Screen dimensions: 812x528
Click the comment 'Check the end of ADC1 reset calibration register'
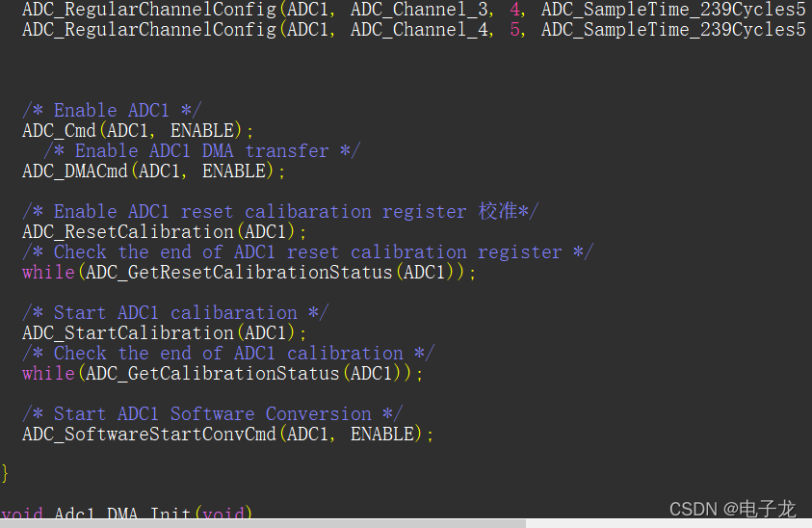(307, 251)
